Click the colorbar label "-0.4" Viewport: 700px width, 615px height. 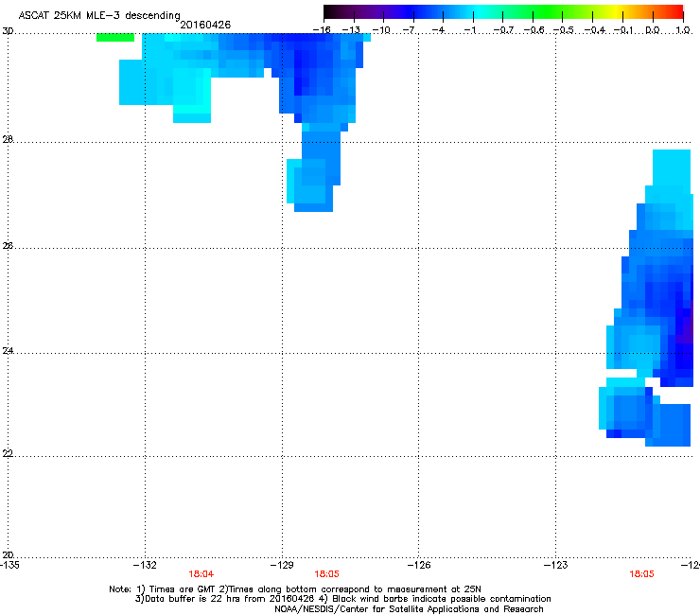pyautogui.click(x=595, y=30)
